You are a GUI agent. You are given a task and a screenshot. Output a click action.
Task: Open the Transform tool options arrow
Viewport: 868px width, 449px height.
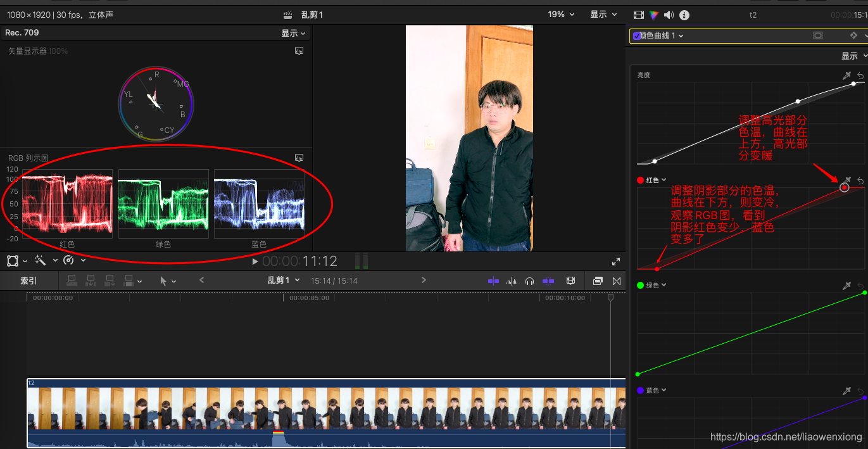click(25, 261)
